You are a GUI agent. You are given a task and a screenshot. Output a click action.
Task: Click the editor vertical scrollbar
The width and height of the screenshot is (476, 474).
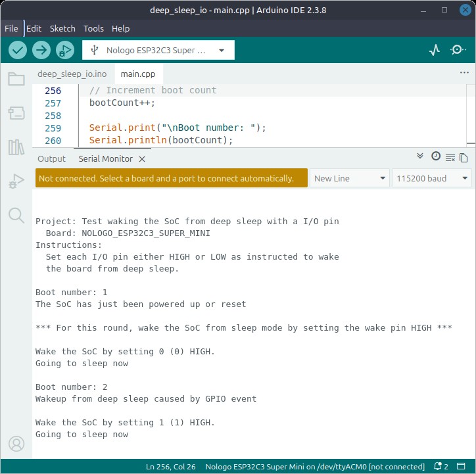[471, 116]
